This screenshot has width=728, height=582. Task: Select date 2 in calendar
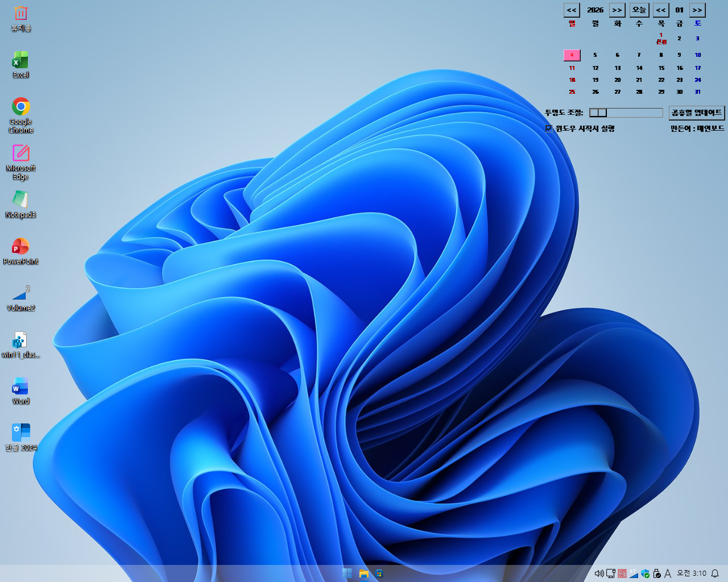pyautogui.click(x=679, y=38)
